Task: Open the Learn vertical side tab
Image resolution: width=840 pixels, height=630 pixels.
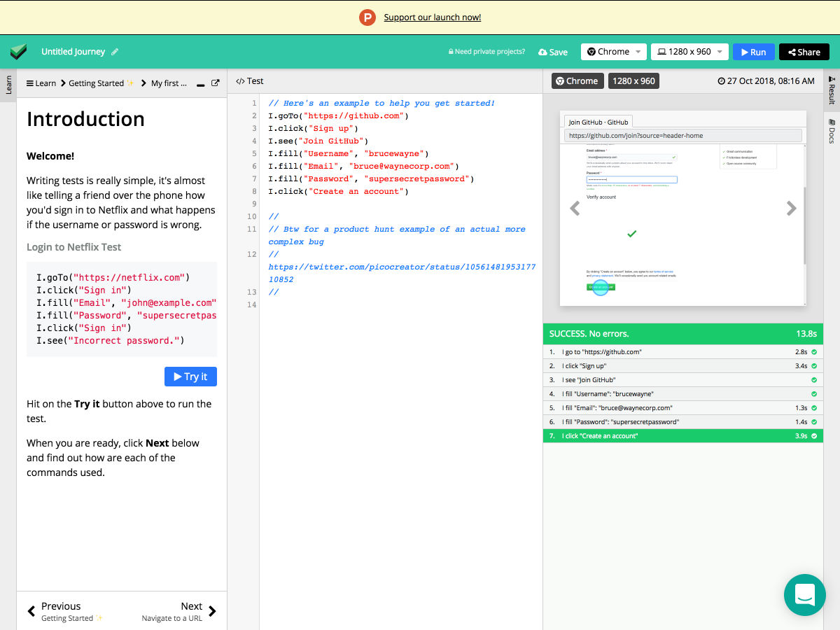Action: [x=8, y=85]
